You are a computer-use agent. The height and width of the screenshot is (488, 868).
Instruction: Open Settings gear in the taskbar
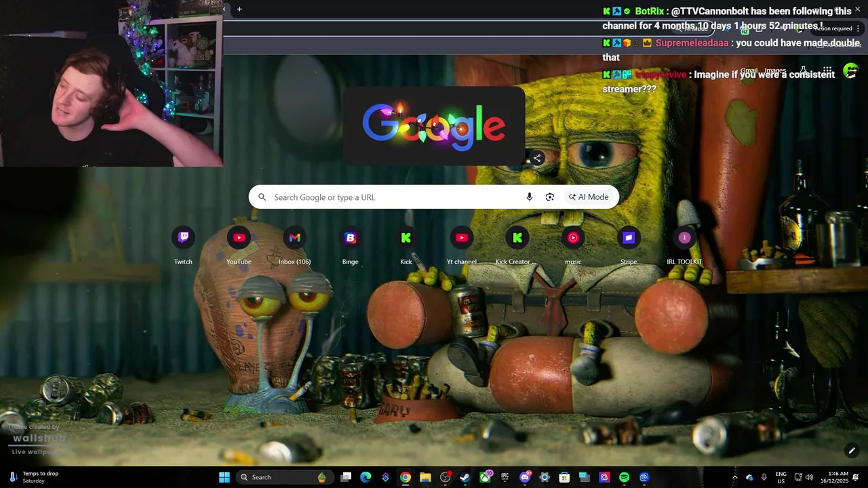(544, 477)
